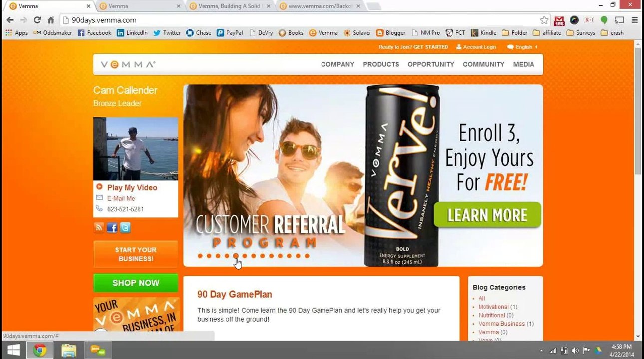Open File Explorer from the taskbar
The image size is (644, 359).
(69, 350)
